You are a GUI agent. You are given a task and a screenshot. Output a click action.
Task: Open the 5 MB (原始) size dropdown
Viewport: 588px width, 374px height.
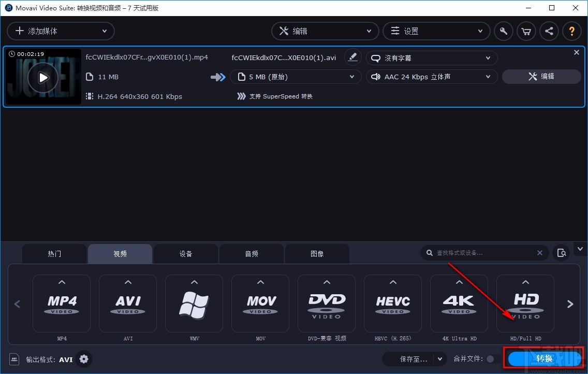[x=296, y=77]
